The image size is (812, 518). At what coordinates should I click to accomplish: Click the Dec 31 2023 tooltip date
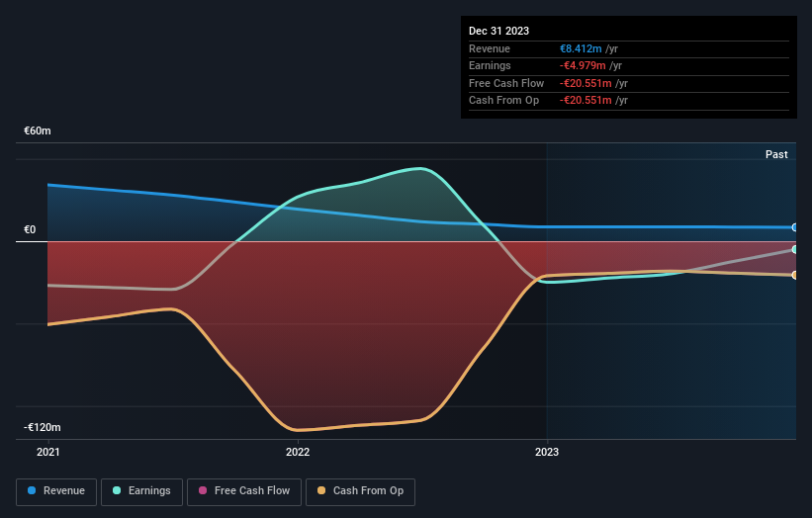(x=498, y=31)
